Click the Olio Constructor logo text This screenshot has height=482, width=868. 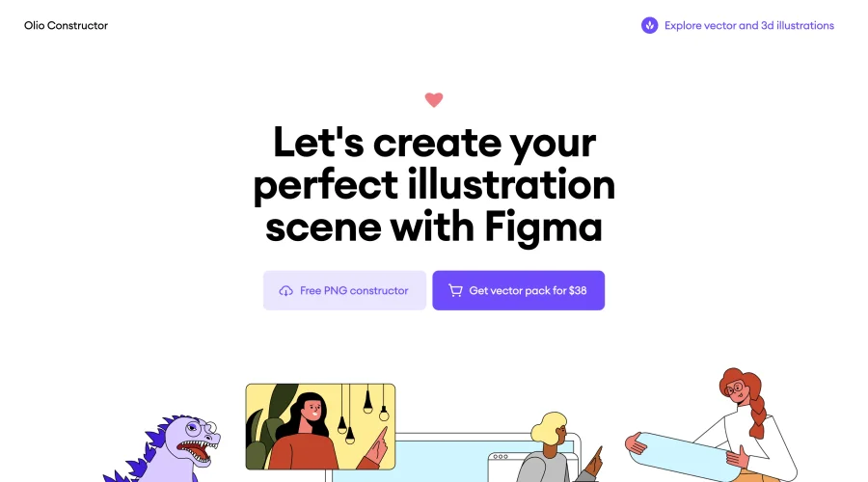coord(66,25)
